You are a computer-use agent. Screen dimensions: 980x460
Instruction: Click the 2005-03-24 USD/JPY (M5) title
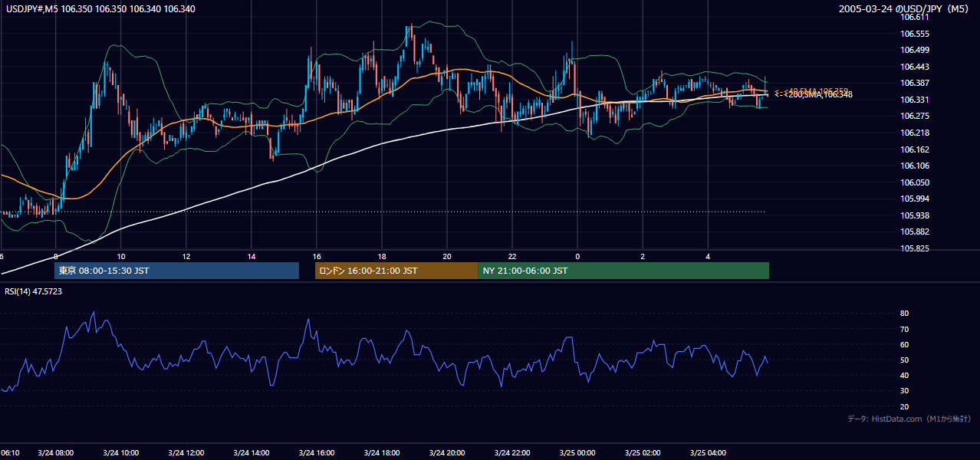[905, 9]
